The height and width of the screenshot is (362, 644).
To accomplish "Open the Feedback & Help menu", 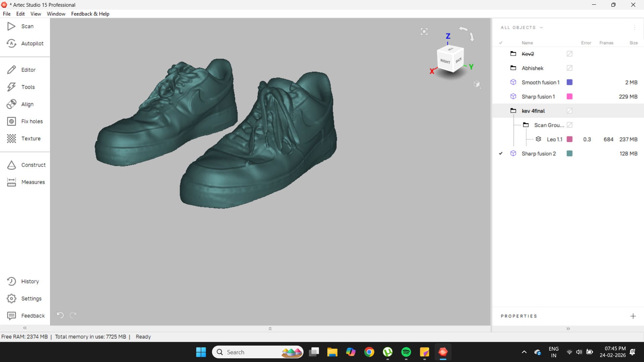I will coord(90,14).
